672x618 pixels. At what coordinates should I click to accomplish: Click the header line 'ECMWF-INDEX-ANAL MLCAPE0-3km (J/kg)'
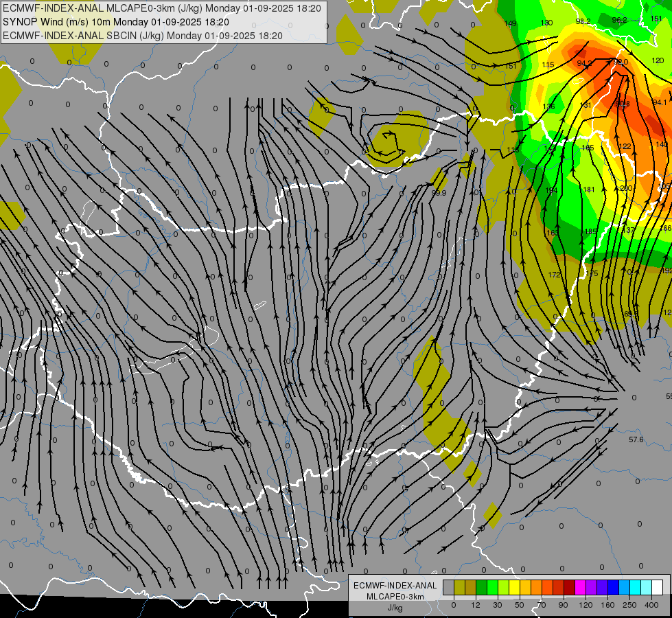coord(162,8)
